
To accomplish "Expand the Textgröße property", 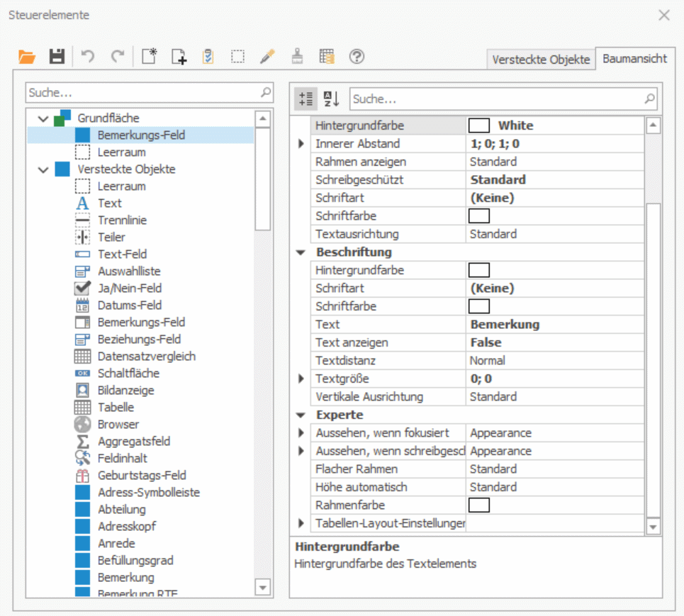I will coord(301,379).
